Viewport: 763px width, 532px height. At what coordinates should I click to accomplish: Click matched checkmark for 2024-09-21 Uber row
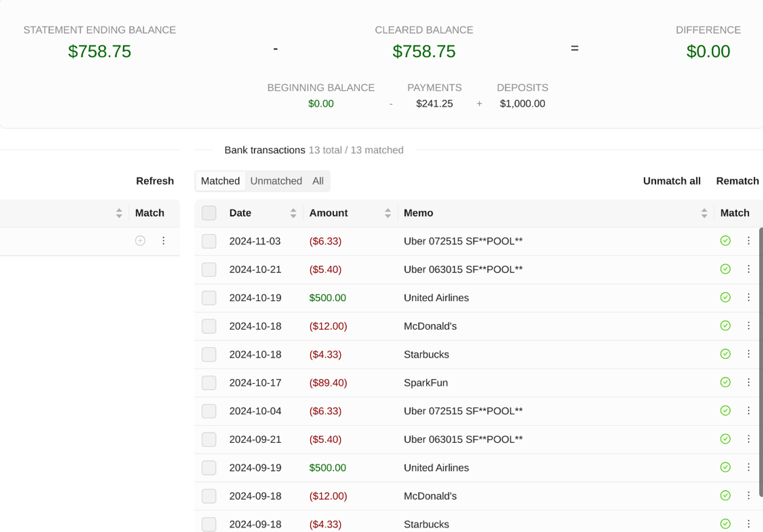[x=725, y=439]
